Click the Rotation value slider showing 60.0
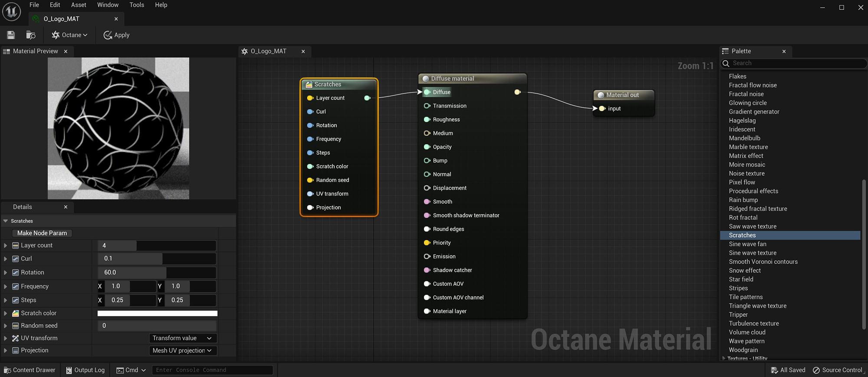868x377 pixels. pos(157,272)
